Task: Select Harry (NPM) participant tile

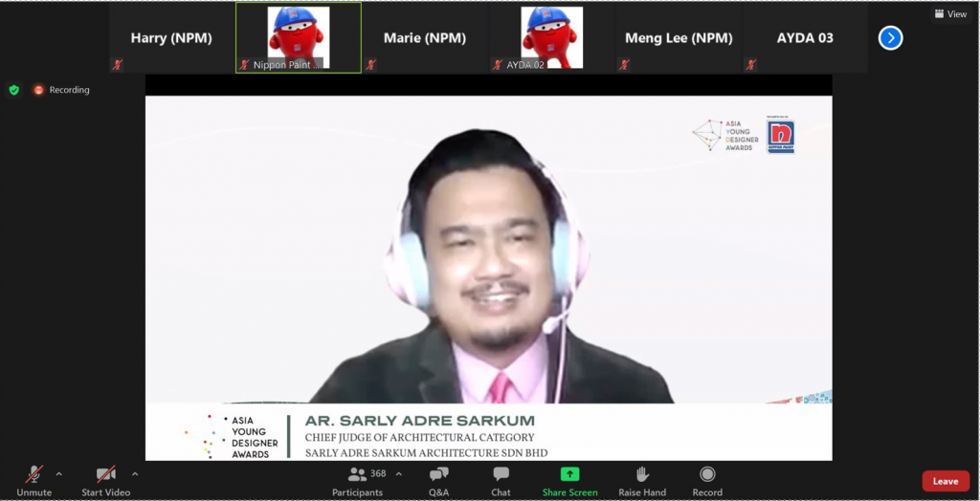Action: [171, 38]
